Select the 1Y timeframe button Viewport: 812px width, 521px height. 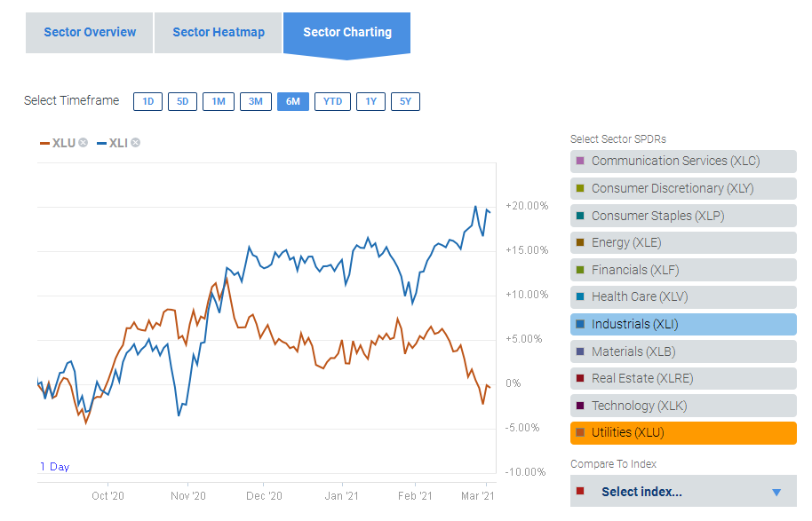coord(371,101)
